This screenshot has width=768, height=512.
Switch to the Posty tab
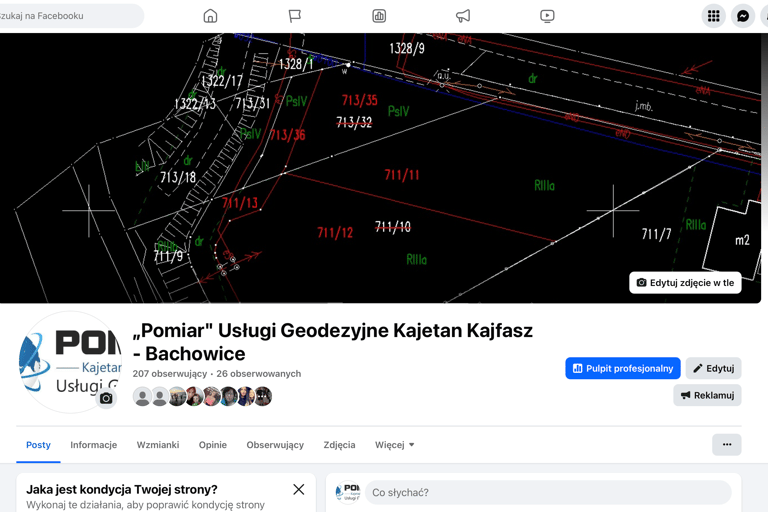click(38, 445)
